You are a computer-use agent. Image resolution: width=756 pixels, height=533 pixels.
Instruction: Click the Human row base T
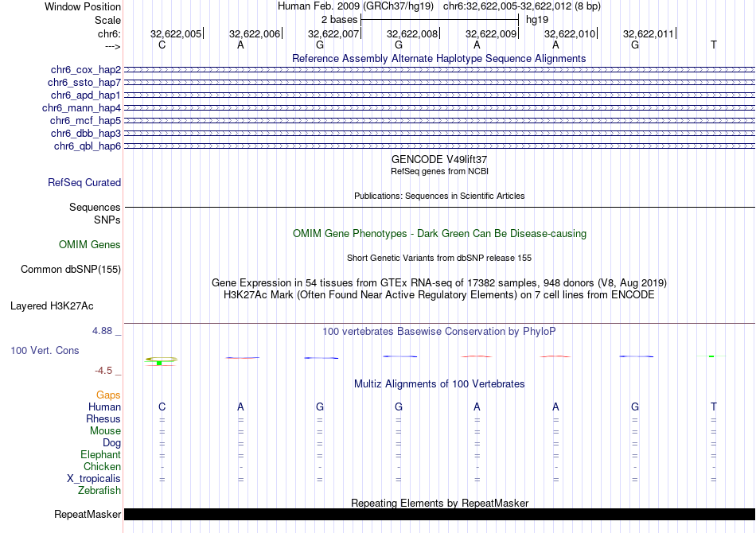[x=714, y=407]
